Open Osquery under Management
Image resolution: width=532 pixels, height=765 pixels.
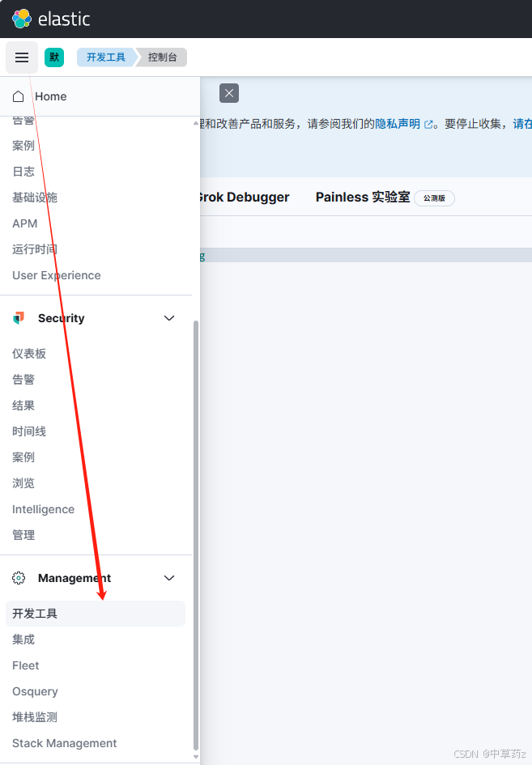35,691
